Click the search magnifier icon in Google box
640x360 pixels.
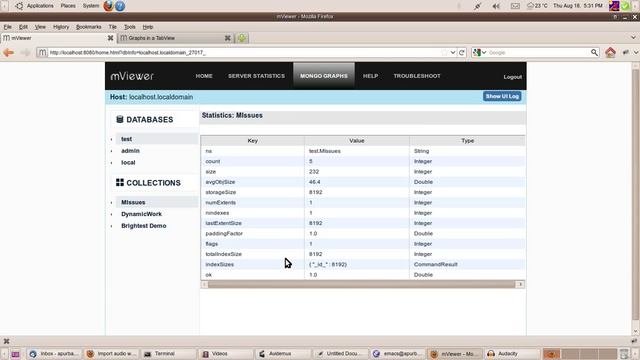pyautogui.click(x=594, y=52)
